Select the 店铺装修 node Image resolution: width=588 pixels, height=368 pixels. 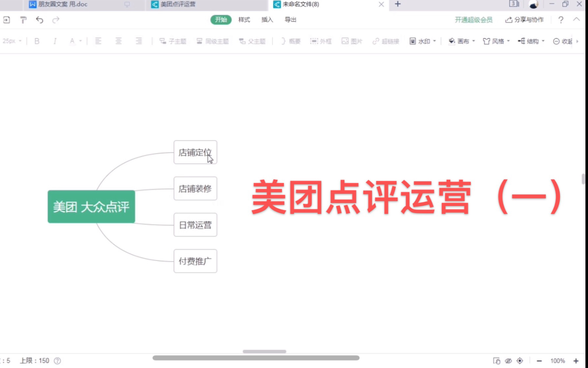(x=195, y=188)
